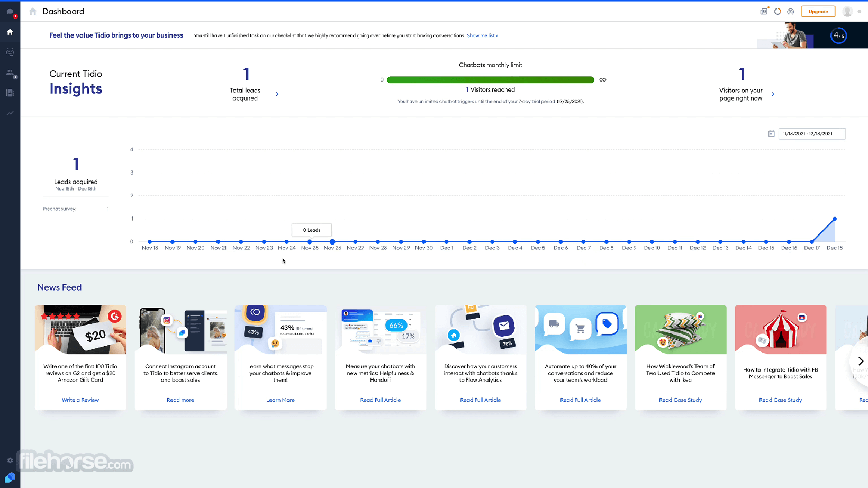This screenshot has height=488, width=868.
Task: Click 'How to Integrate Tidio with FB Messenger' title
Action: [781, 373]
